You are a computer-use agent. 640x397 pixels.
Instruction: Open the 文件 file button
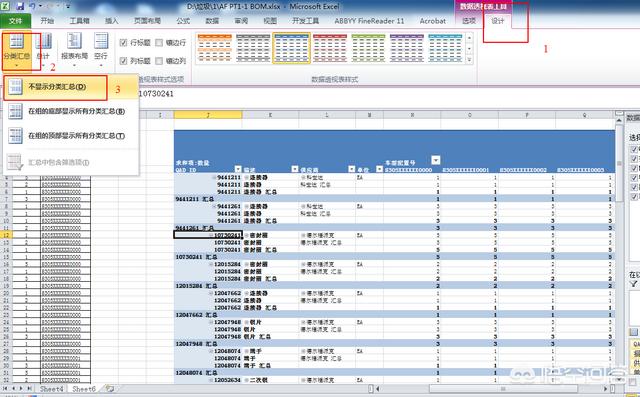tap(16, 21)
